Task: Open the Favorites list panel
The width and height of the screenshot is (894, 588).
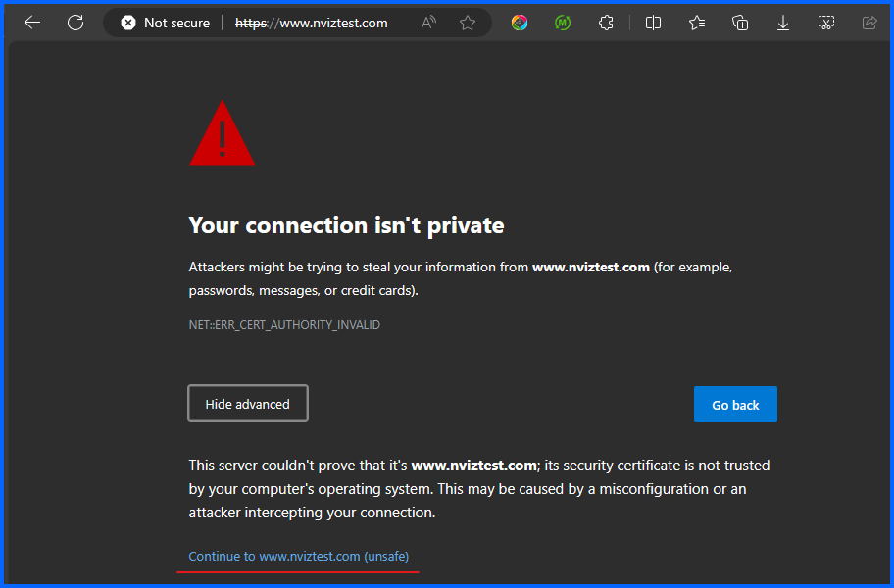Action: 697,23
